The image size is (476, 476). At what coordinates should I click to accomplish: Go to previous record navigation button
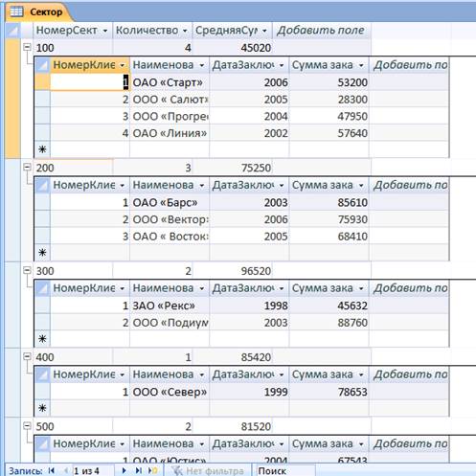[x=66, y=470]
